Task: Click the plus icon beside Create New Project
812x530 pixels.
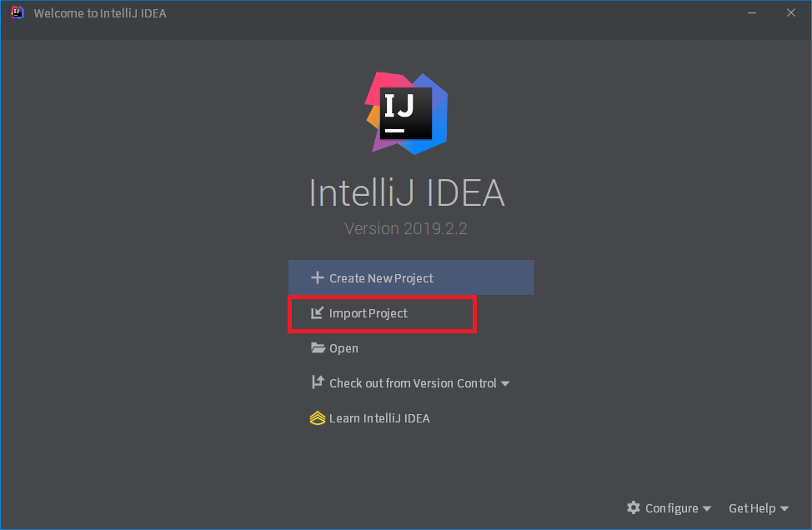Action: coord(317,277)
